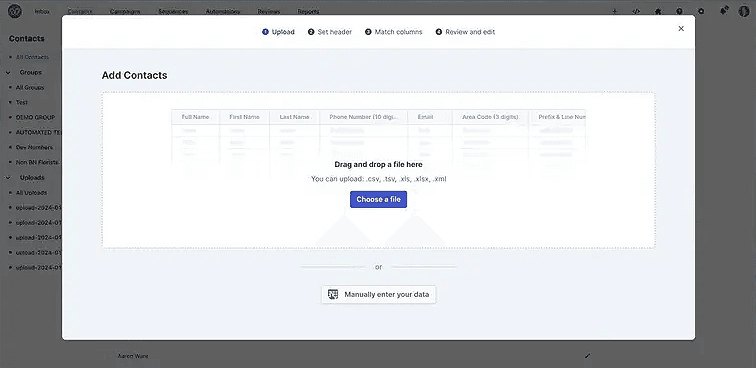The image size is (756, 368).
Task: Switch to the Campaigns tab
Action: (125, 12)
